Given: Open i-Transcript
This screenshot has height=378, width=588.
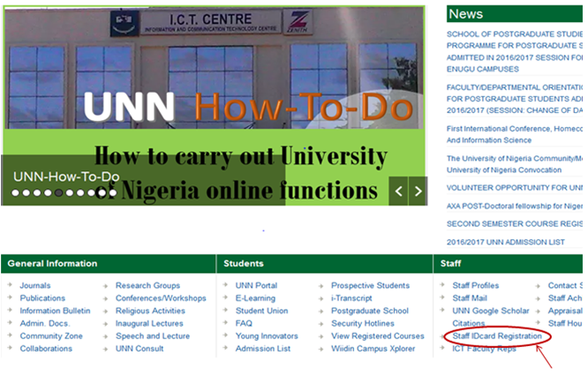Looking at the screenshot, I should (351, 299).
